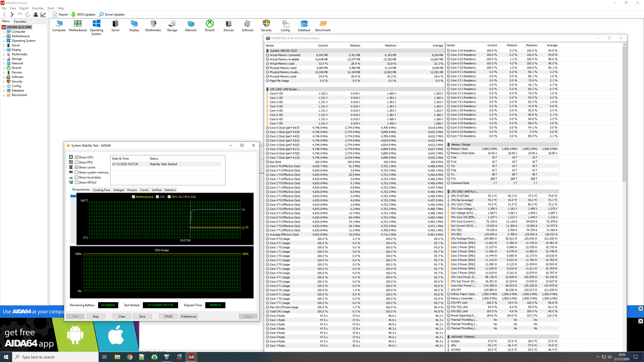Screen dimensions: 644x362
Task: Click the back navigation arrow
Action: 6,15
